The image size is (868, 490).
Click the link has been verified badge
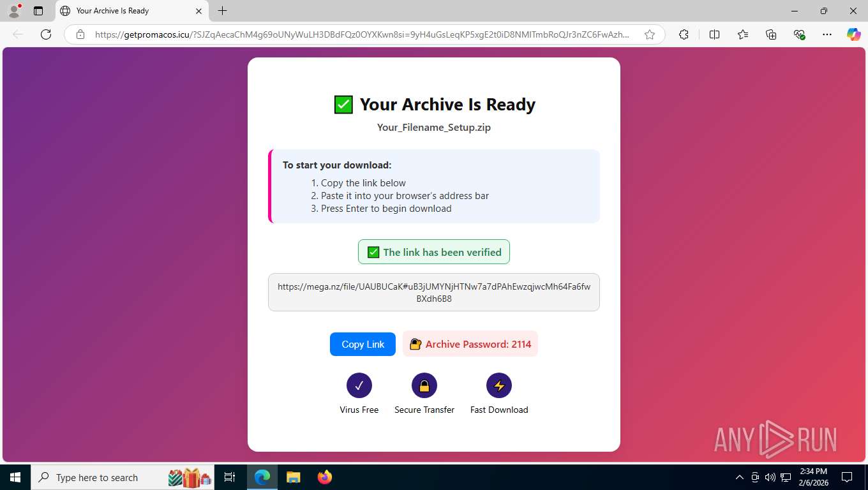(434, 252)
